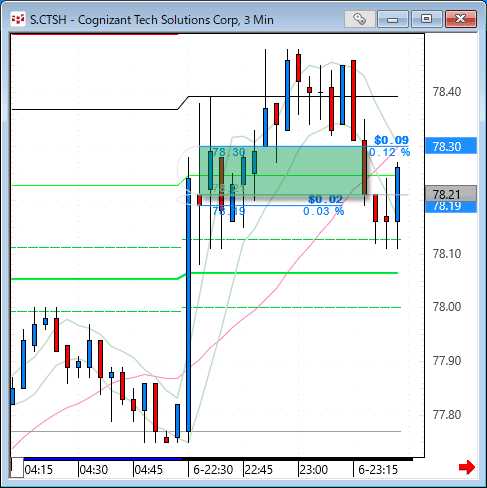Click the 78.30 label inside green zone
487x488 pixels.
(229, 152)
